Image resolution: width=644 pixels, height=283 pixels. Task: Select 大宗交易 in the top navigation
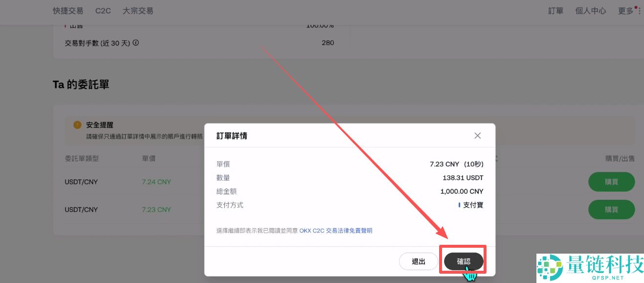pyautogui.click(x=137, y=11)
